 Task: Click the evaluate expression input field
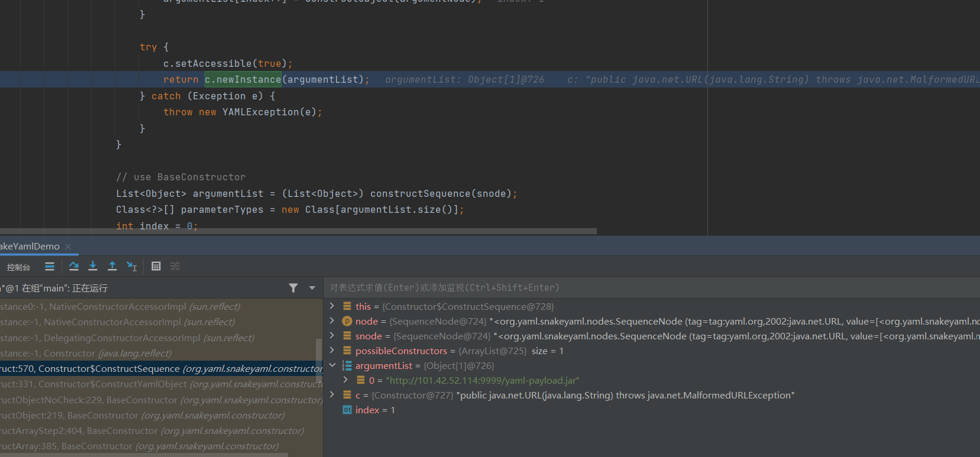coord(651,287)
